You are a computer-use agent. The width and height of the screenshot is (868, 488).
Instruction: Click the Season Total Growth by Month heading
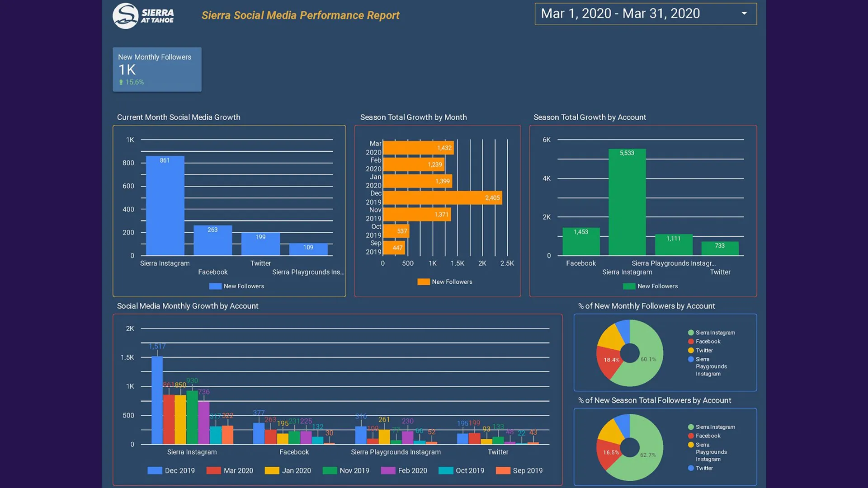click(413, 117)
